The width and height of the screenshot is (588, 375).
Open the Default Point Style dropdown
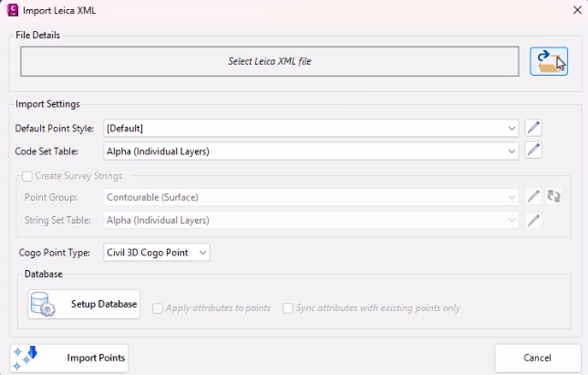coord(311,129)
